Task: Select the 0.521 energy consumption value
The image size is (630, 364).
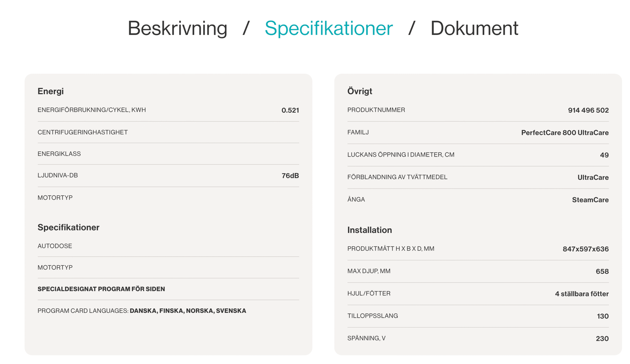Action: [290, 111]
